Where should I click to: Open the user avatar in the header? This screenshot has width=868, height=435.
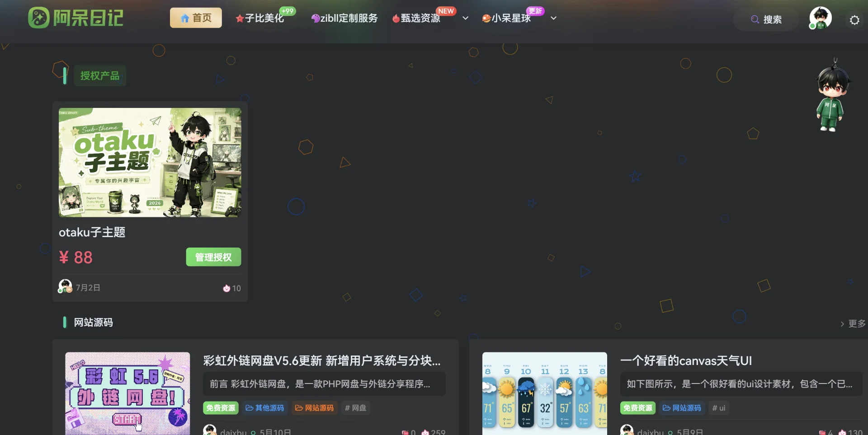(x=820, y=19)
